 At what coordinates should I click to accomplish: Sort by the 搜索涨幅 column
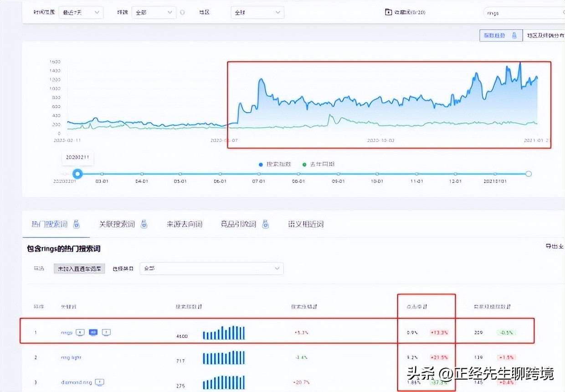tap(304, 306)
